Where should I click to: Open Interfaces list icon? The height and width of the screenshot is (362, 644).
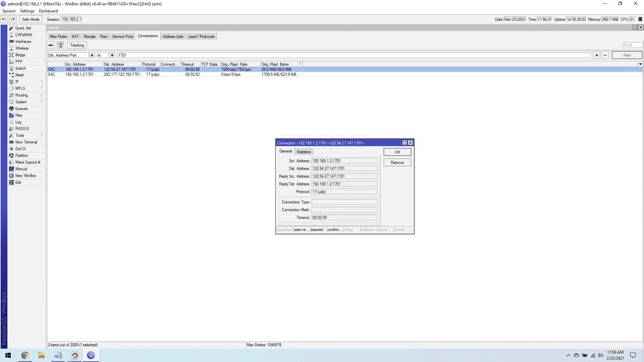(x=11, y=42)
